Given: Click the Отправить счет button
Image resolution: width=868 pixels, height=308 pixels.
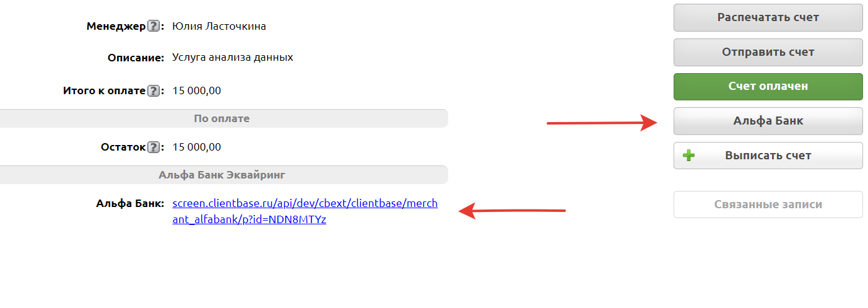Looking at the screenshot, I should click(768, 52).
